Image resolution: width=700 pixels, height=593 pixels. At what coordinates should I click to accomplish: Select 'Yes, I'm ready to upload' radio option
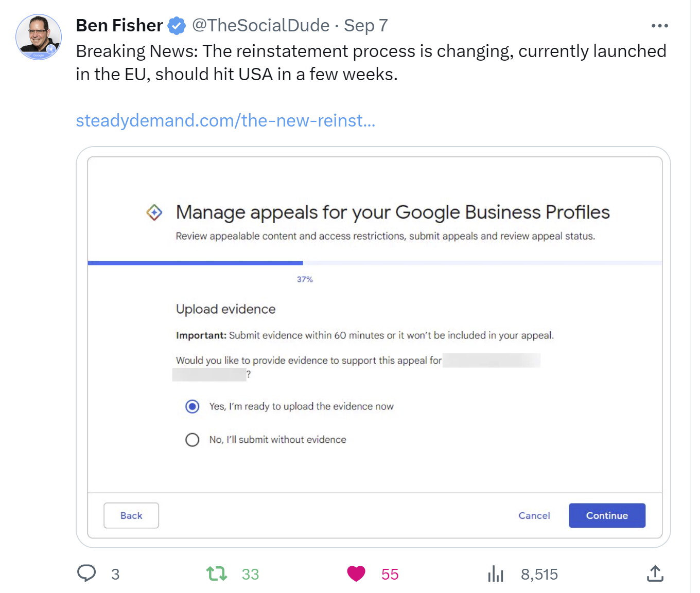(x=192, y=407)
